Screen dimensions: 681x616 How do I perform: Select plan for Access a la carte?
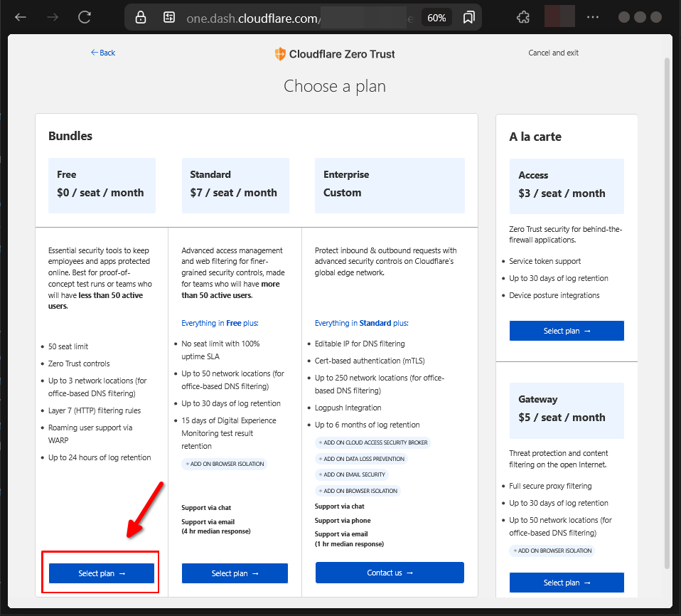pyautogui.click(x=567, y=331)
